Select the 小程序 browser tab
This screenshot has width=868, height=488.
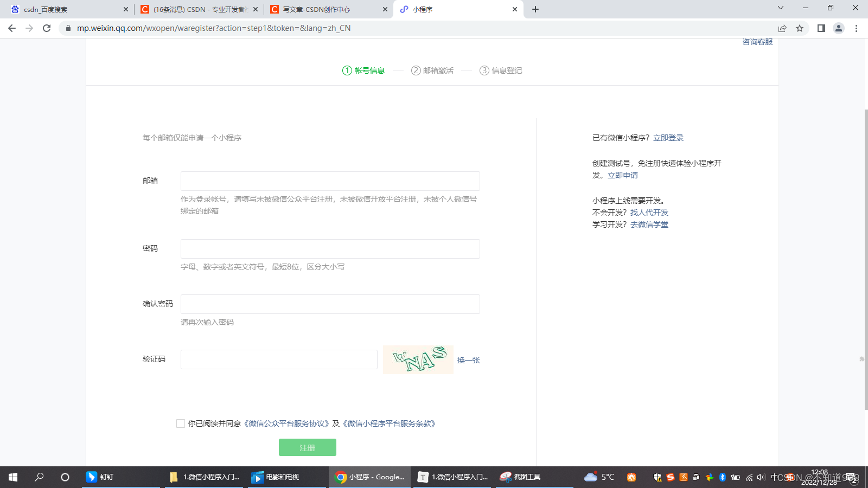458,9
